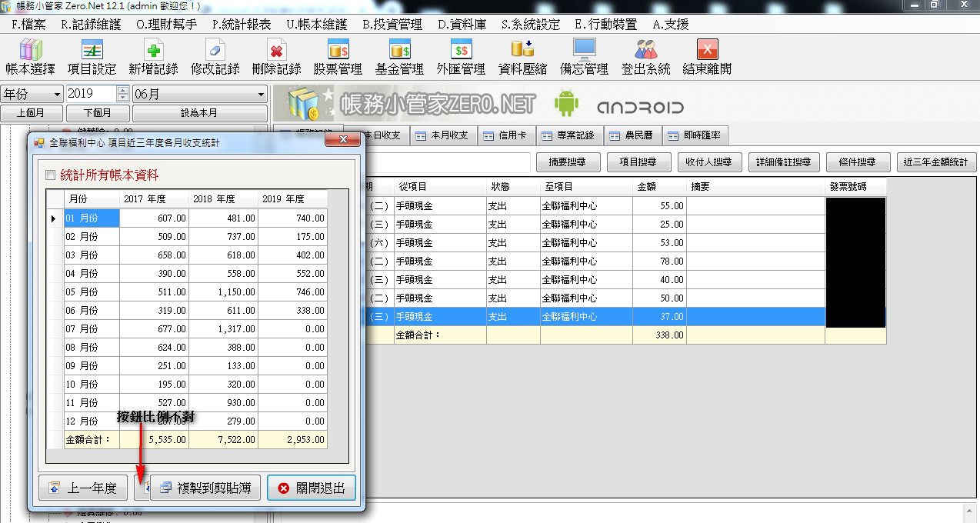The height and width of the screenshot is (523, 980).
Task: Select the 01 月份 row cell
Action: [92, 218]
